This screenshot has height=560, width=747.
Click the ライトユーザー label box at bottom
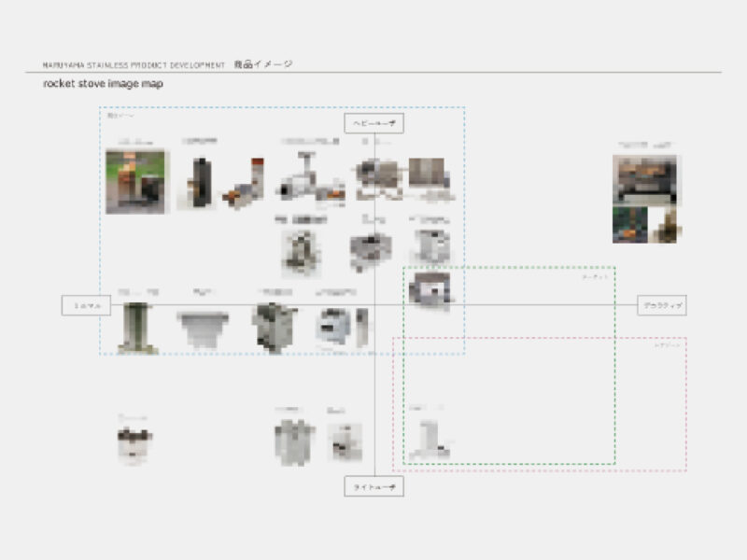[x=373, y=487]
